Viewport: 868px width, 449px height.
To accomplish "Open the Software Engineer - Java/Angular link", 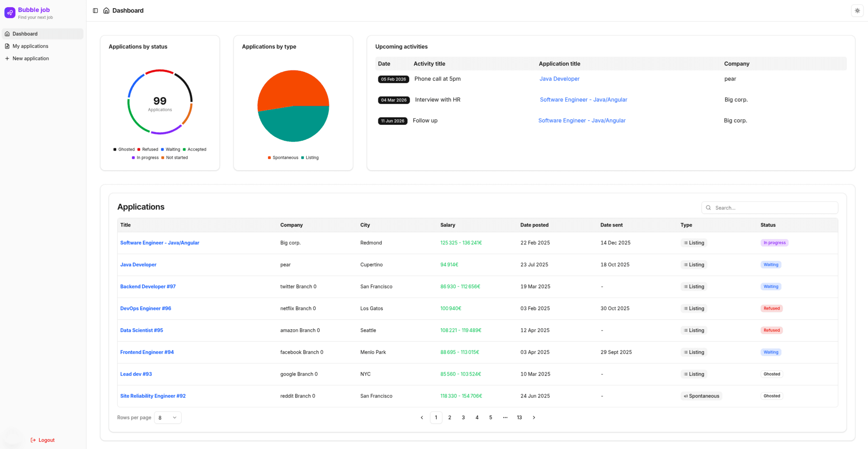I will click(160, 243).
